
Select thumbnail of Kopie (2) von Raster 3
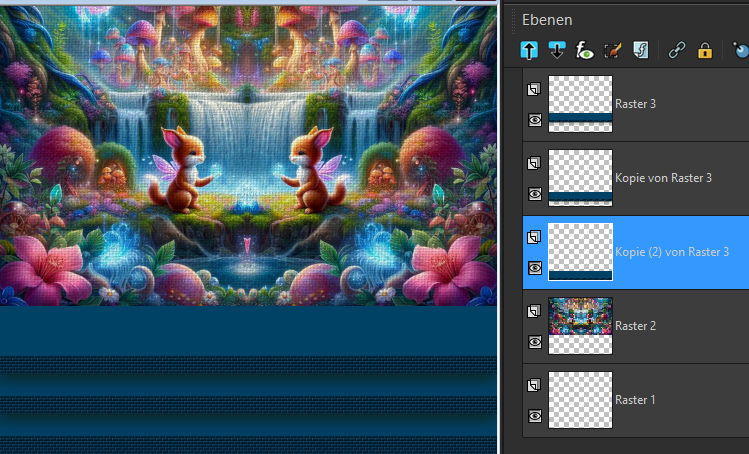580,252
